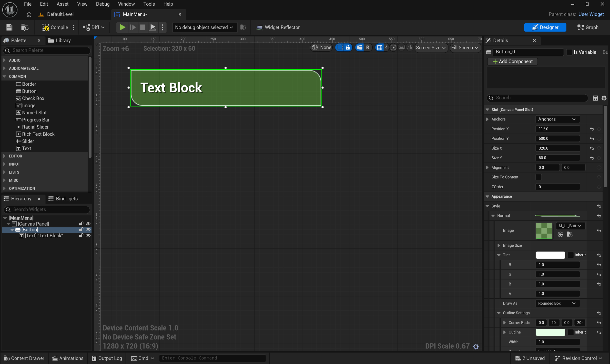Screen dimensions: 610x364
Task: Click the Browse to asset icon
Action: tap(25, 27)
